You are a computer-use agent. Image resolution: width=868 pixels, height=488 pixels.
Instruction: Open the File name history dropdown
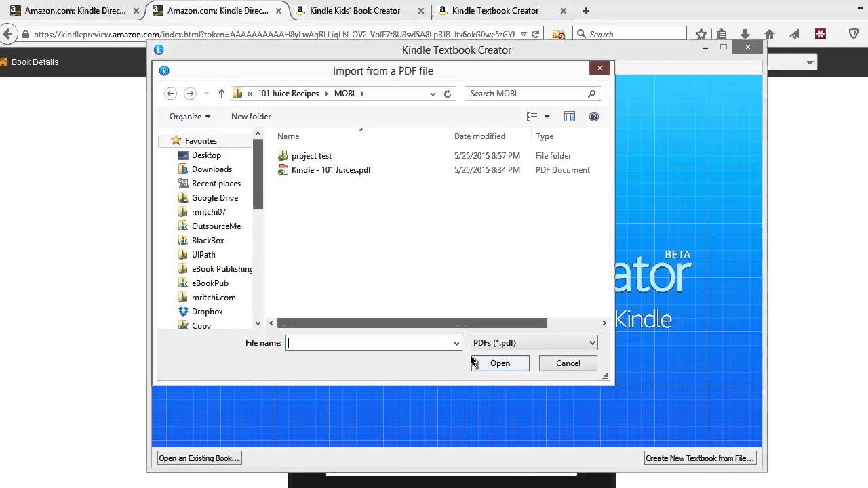coord(456,343)
